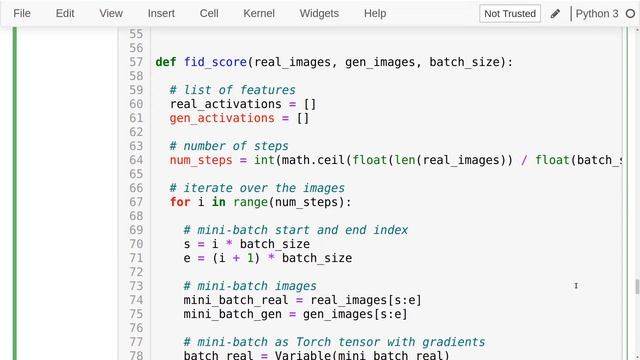Click '# mini-batch as Torch tensor with gradients' comment
Screen dimensions: 640x360
tap(334, 342)
